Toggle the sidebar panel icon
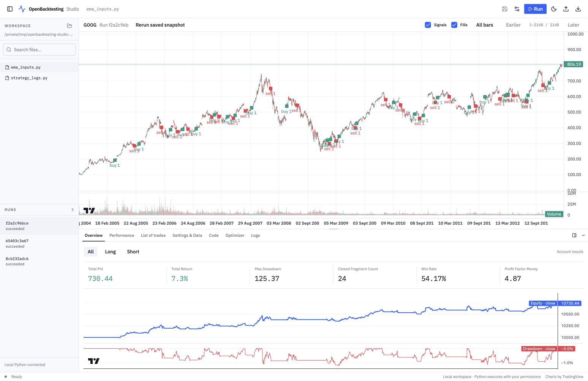The height and width of the screenshot is (381, 588). click(x=10, y=9)
